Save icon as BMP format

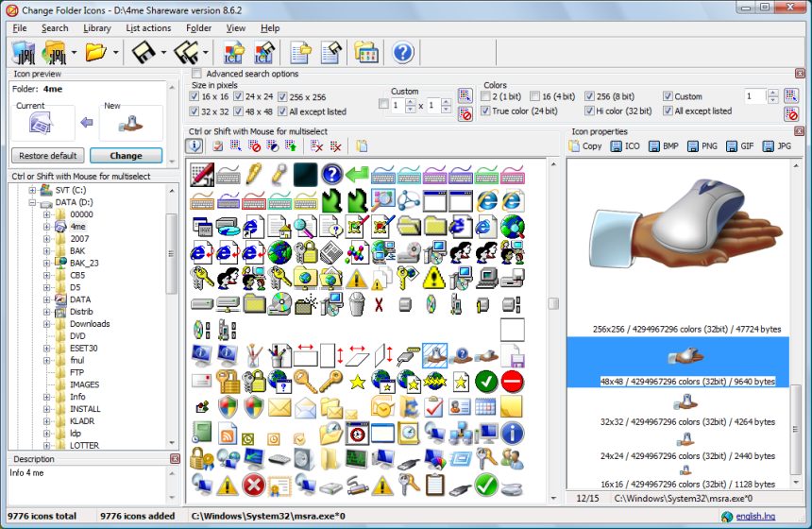point(664,146)
